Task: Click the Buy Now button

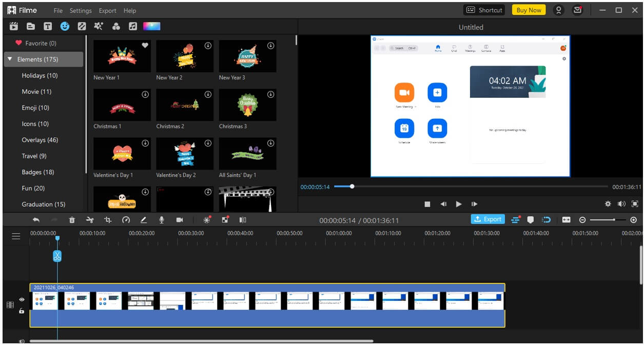Action: click(529, 10)
